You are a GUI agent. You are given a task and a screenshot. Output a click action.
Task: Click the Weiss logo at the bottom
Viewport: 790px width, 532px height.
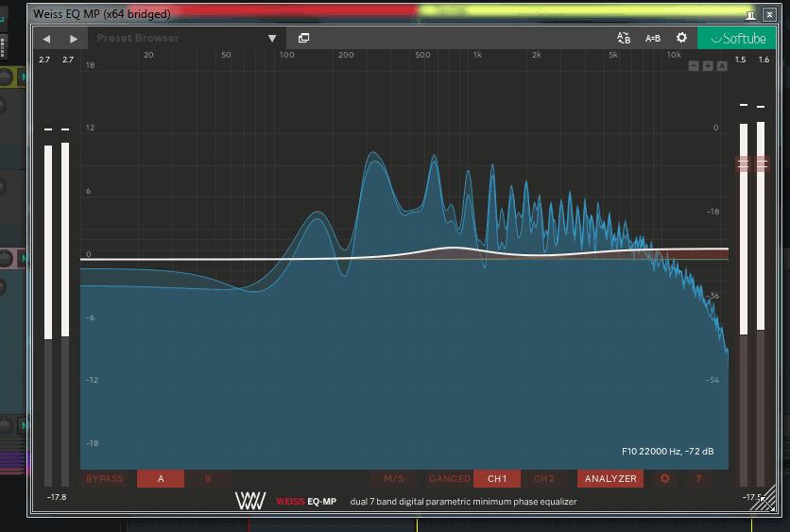pos(250,501)
